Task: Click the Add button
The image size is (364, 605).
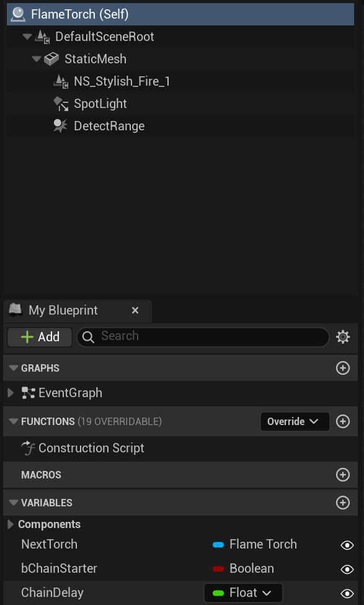Action: click(40, 337)
